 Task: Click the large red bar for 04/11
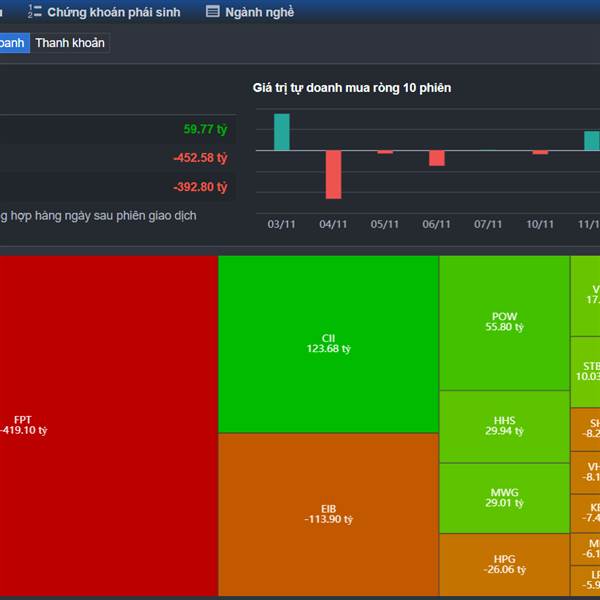click(x=333, y=175)
